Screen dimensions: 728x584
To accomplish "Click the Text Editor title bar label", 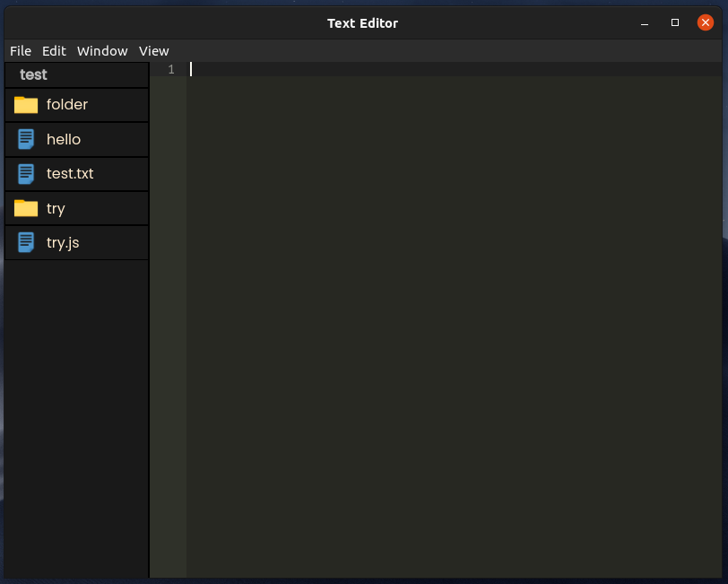I will (x=362, y=22).
